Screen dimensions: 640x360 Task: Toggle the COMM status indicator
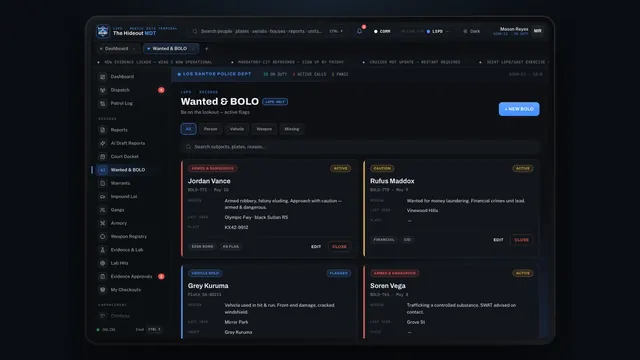[382, 31]
